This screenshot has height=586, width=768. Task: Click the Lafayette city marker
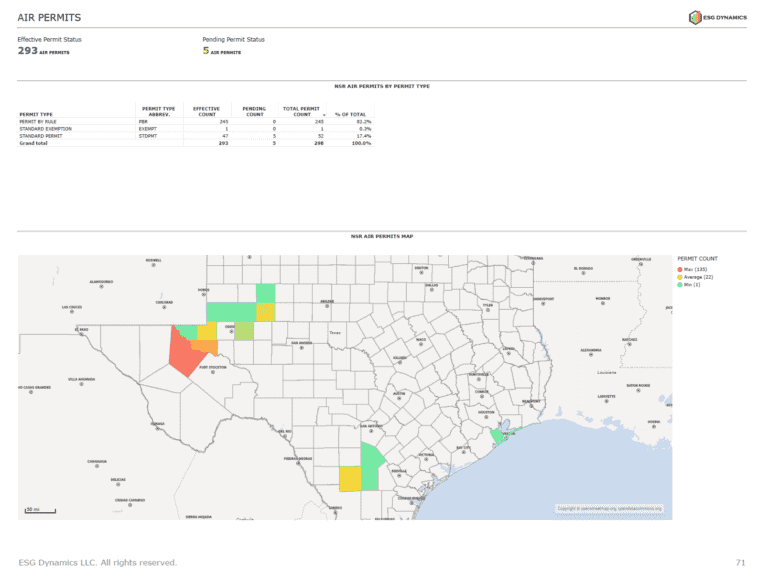pyautogui.click(x=606, y=401)
